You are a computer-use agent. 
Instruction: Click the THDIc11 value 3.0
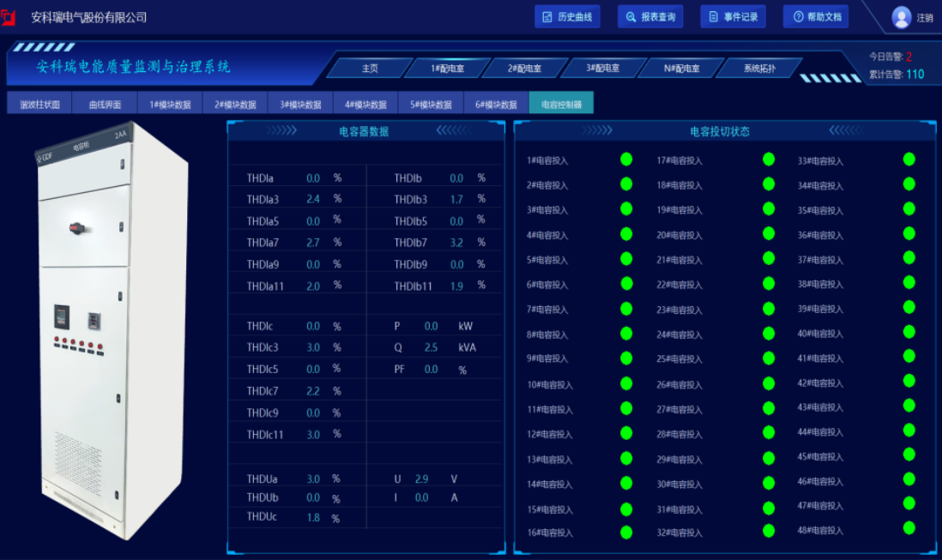coord(313,435)
